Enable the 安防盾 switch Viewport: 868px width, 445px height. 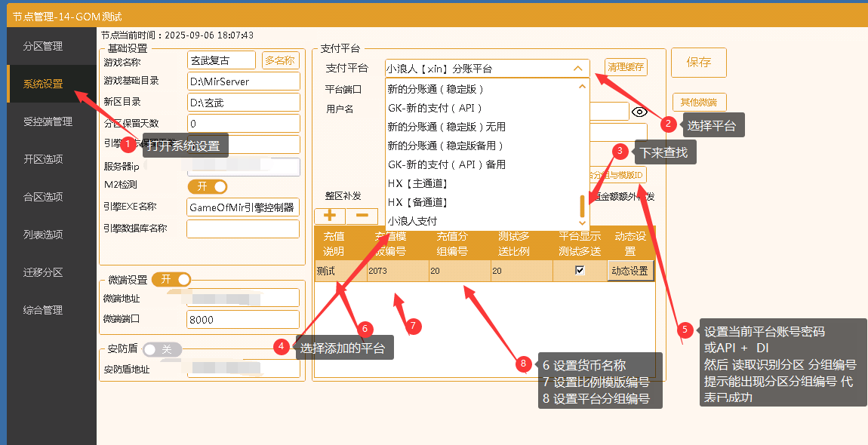click(x=162, y=349)
